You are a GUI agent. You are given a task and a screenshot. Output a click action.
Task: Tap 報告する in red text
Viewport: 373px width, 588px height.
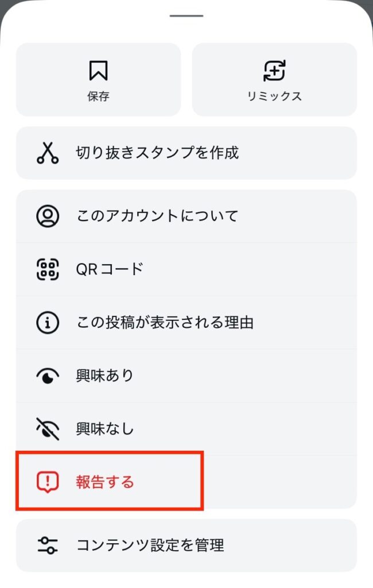tap(105, 482)
